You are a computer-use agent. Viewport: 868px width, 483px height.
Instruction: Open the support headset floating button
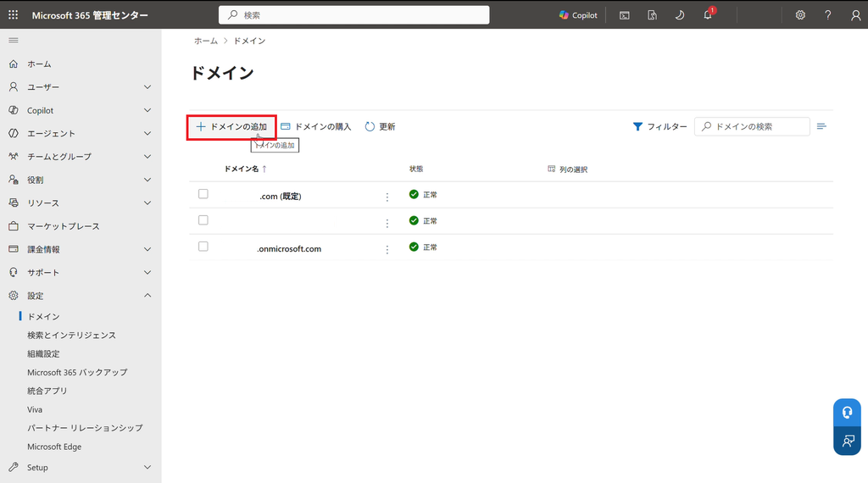[x=847, y=413]
